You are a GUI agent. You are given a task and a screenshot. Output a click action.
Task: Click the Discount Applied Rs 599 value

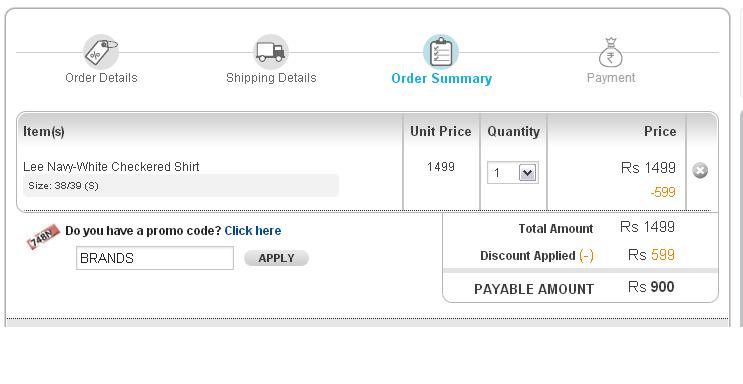[x=651, y=255]
